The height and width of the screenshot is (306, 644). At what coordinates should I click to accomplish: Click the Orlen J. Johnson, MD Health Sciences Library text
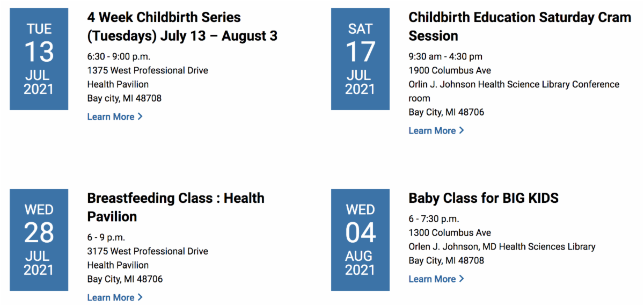502,247
